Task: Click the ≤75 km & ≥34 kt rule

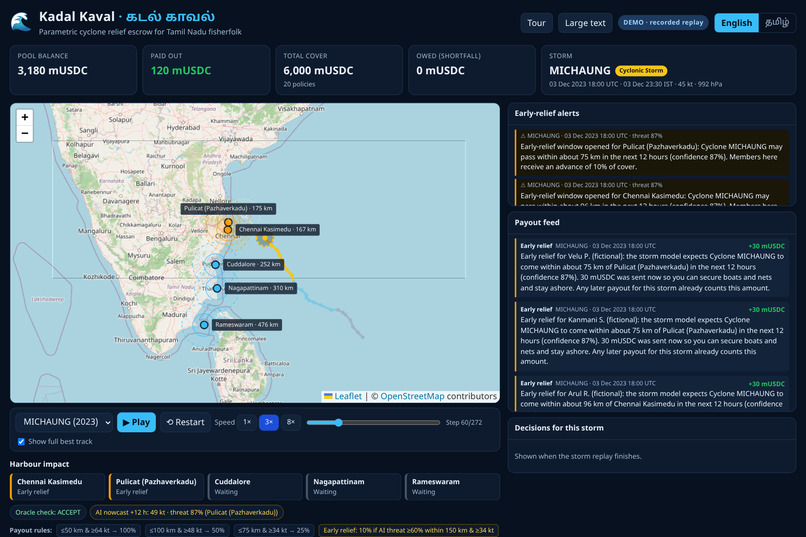Action: coord(274,530)
